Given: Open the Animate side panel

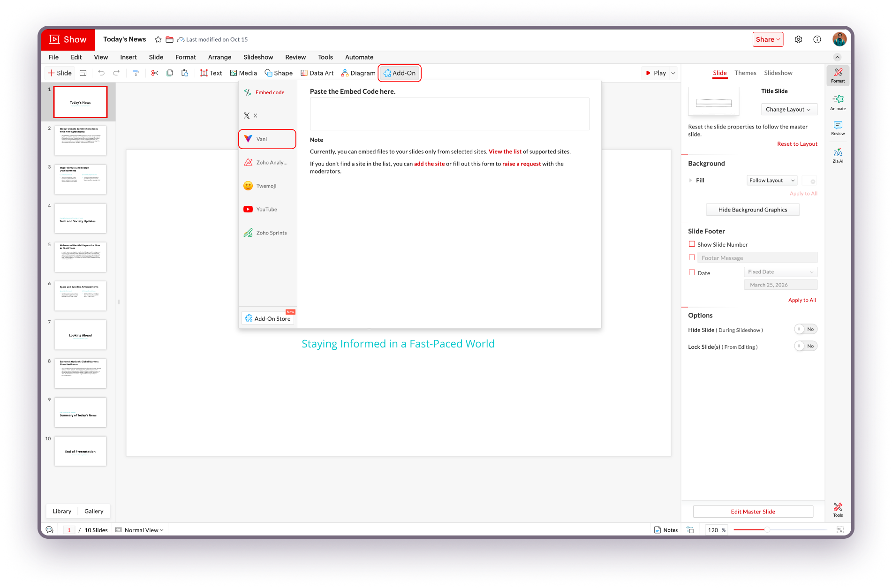Looking at the screenshot, I should point(838,103).
